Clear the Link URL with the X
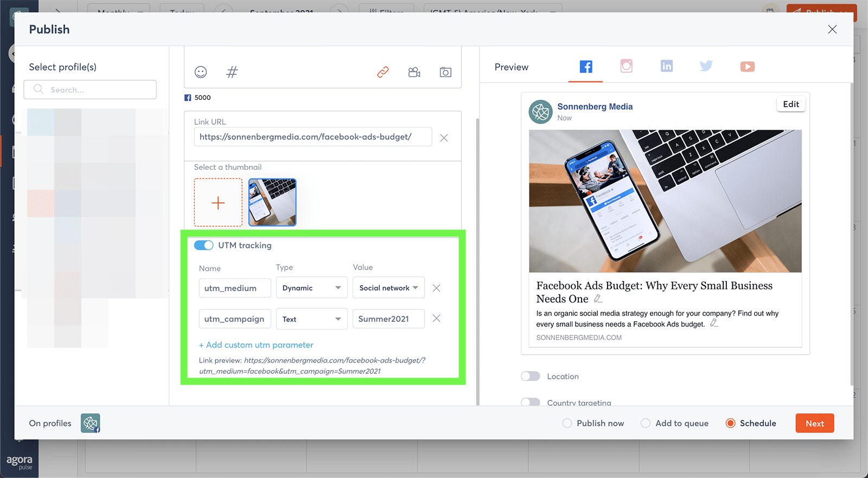This screenshot has width=868, height=478. [444, 138]
